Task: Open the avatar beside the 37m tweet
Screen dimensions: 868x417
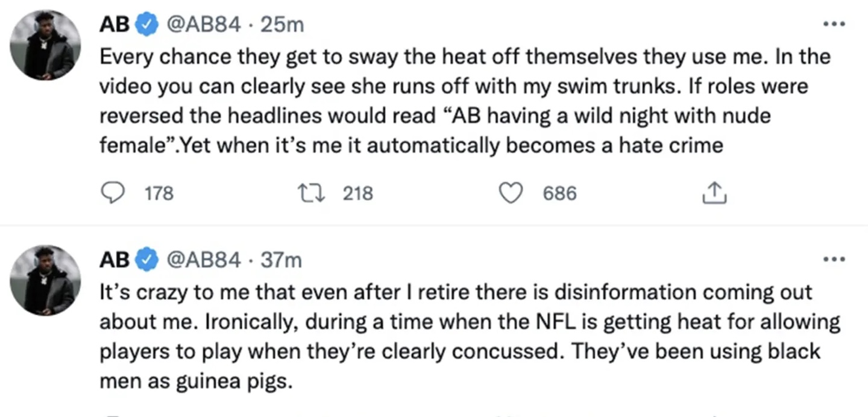Action: (45, 280)
